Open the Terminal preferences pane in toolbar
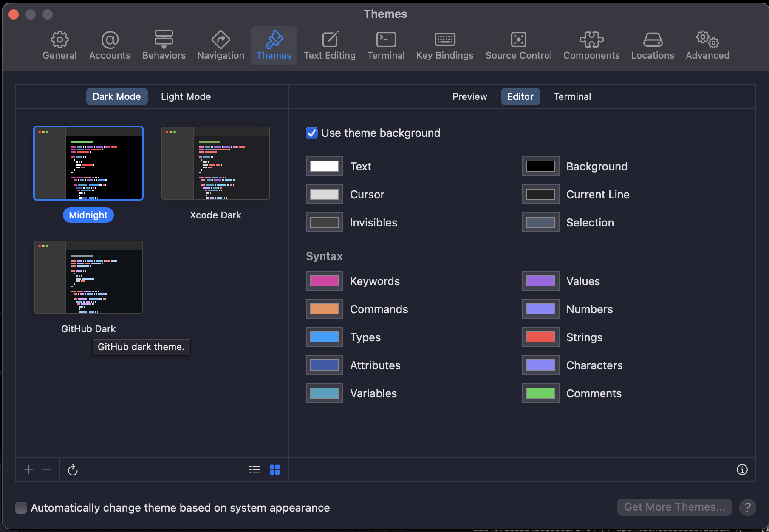 coord(386,45)
